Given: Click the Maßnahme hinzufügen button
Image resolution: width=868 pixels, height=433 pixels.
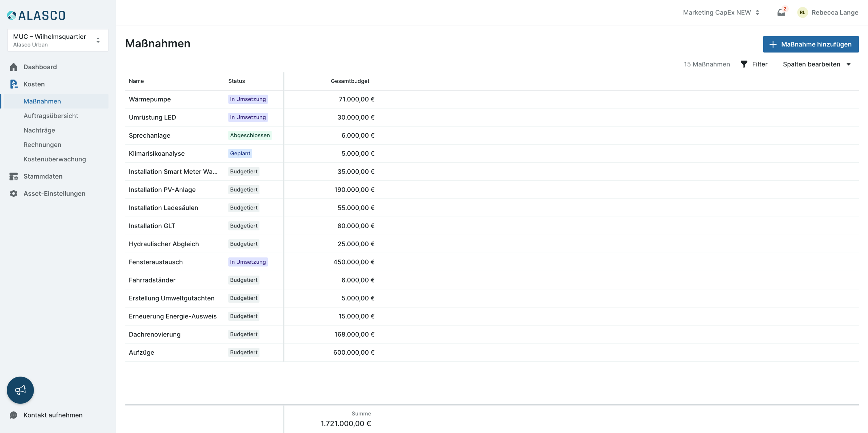Looking at the screenshot, I should coord(811,44).
